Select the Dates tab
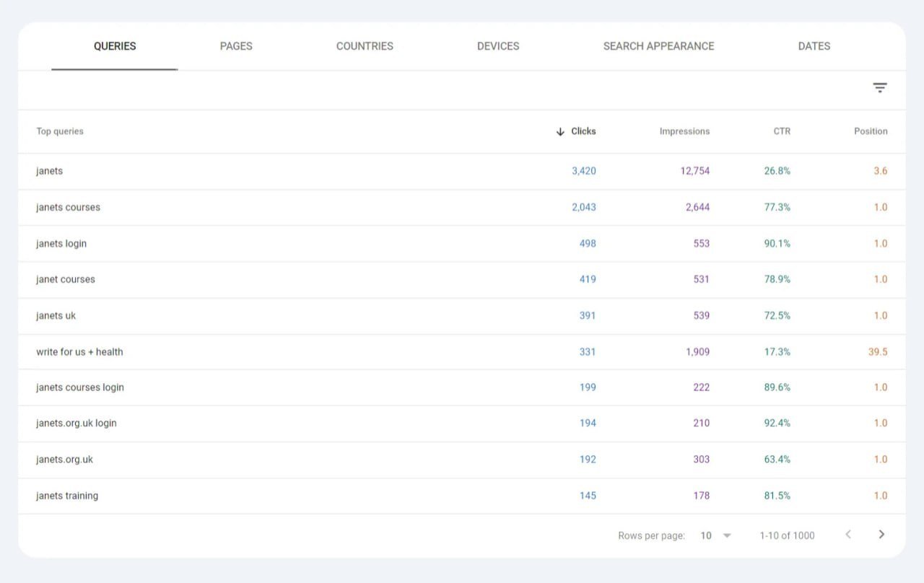924x583 pixels. click(x=814, y=46)
